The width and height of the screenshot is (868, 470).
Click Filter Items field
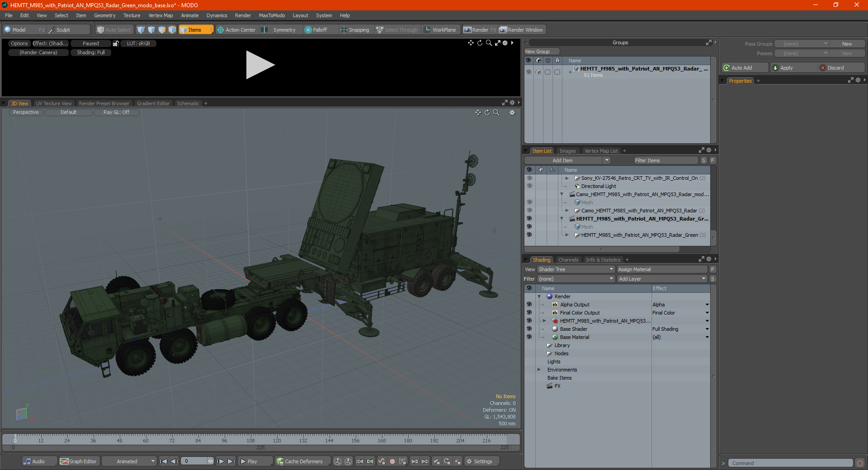[666, 160]
